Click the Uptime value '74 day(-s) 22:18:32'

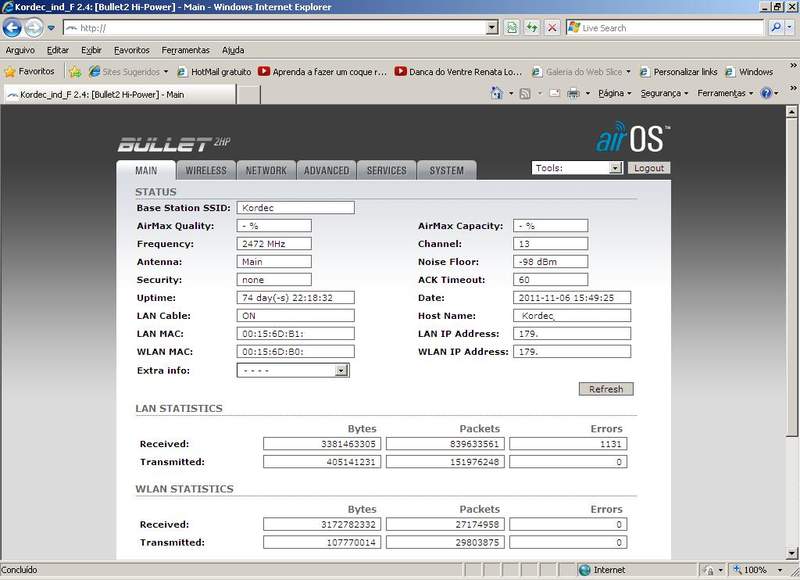[x=295, y=297]
